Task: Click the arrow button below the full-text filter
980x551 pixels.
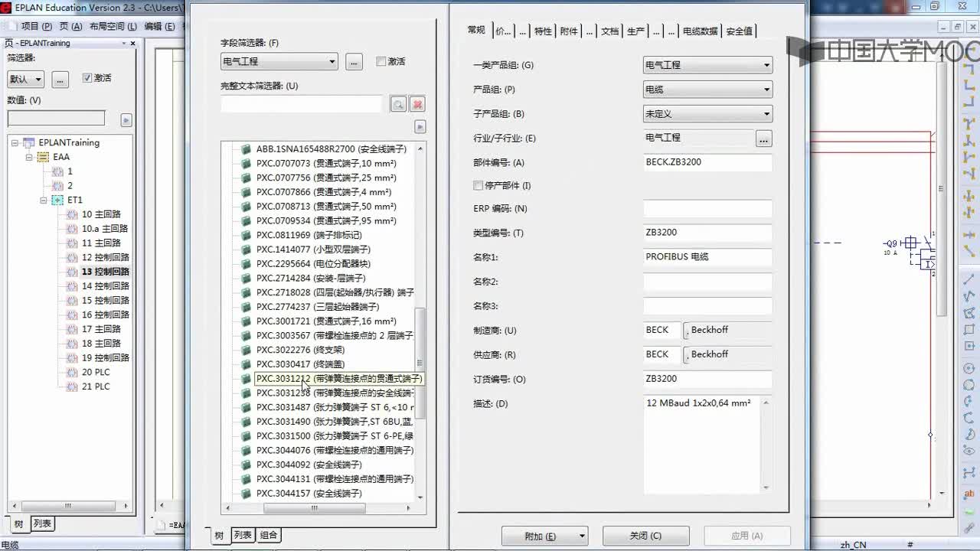Action: point(420,127)
